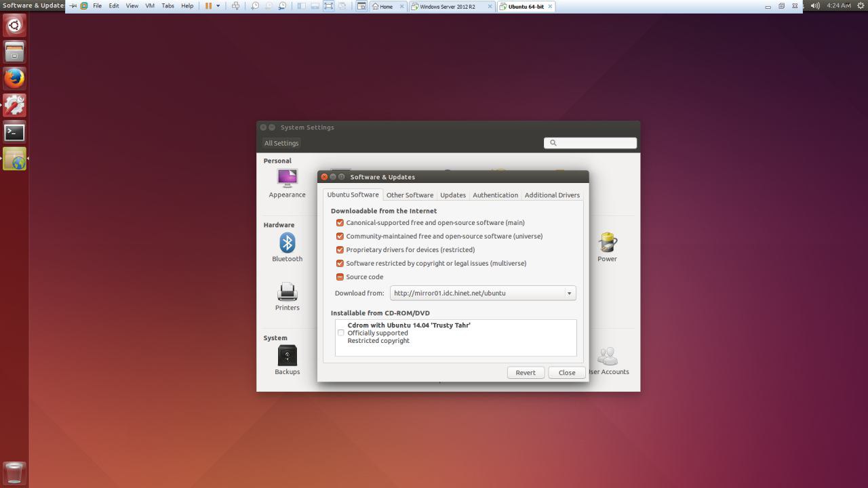Open the Updates tab
The image size is (868, 488).
pyautogui.click(x=453, y=195)
